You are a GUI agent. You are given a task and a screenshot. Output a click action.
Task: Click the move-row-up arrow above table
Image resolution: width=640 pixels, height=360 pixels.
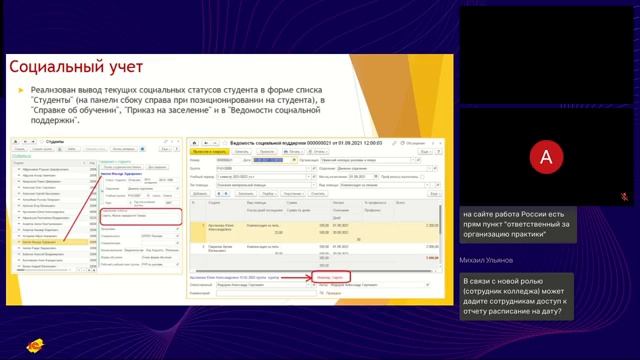[x=219, y=193]
